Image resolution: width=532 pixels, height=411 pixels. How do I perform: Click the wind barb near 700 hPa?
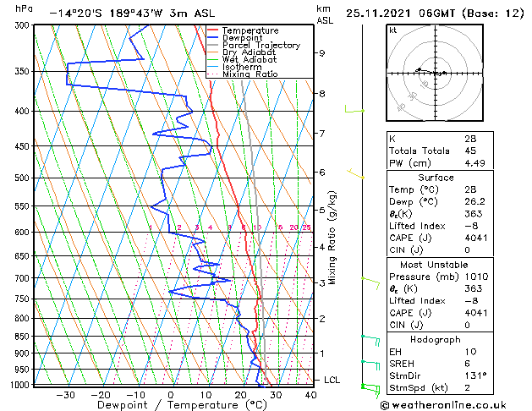[369, 280]
